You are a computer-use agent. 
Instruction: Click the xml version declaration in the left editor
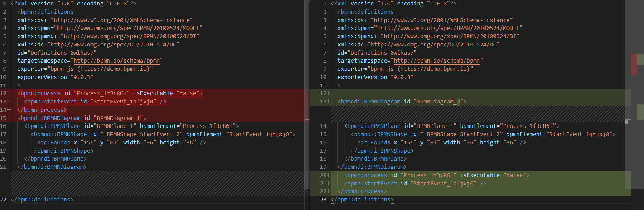tap(73, 3)
